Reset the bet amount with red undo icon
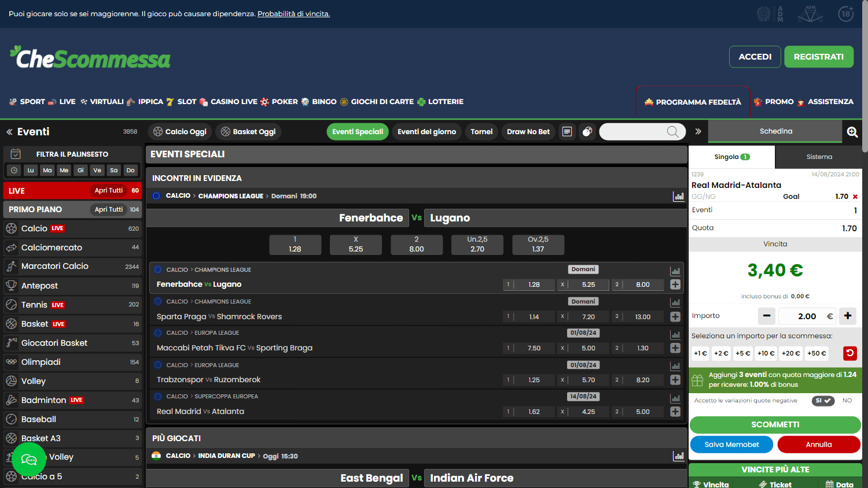Screen dimensions: 868x488 pyautogui.click(x=849, y=353)
